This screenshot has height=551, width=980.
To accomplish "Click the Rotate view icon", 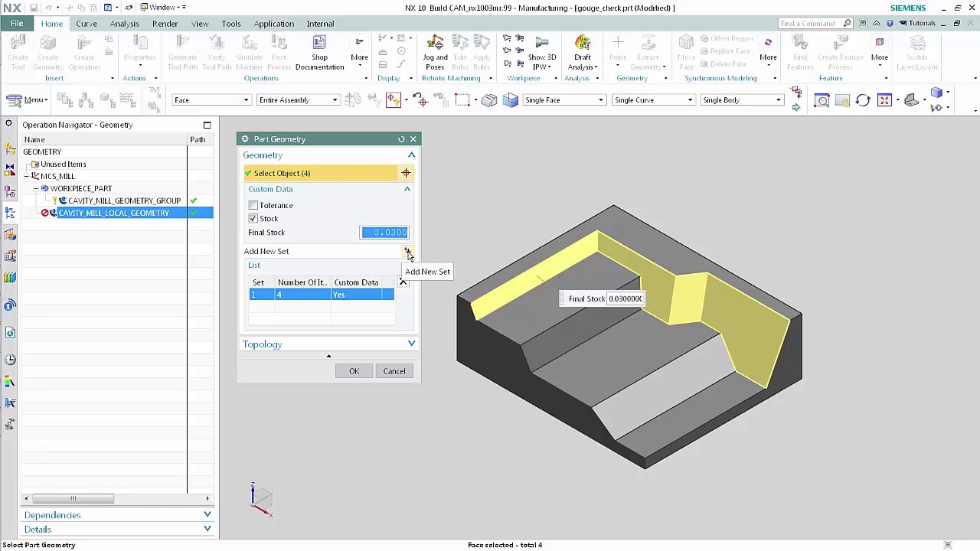I will (x=863, y=100).
